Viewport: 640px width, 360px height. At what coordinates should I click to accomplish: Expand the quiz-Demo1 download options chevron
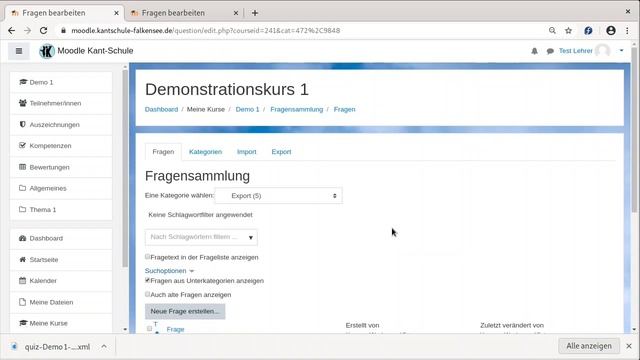104,347
